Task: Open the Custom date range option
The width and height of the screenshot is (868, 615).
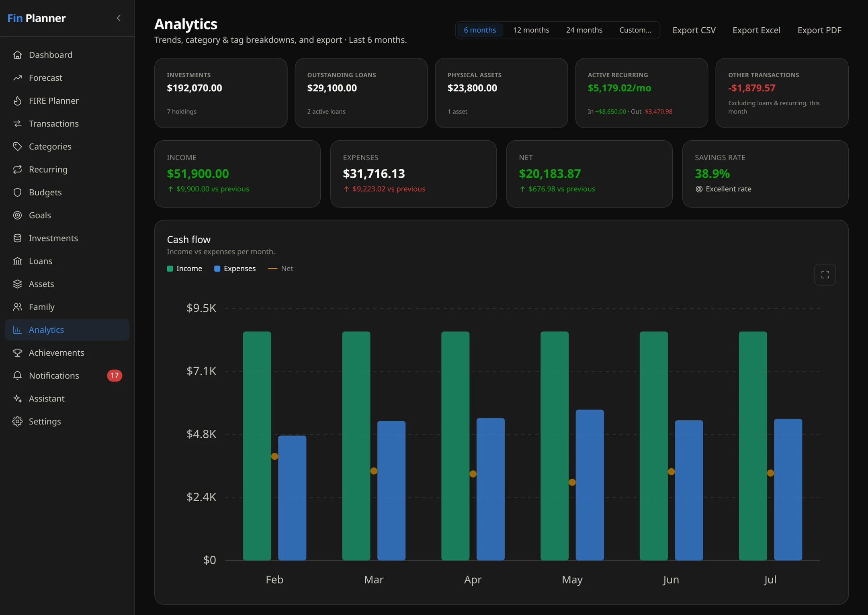Action: point(635,30)
